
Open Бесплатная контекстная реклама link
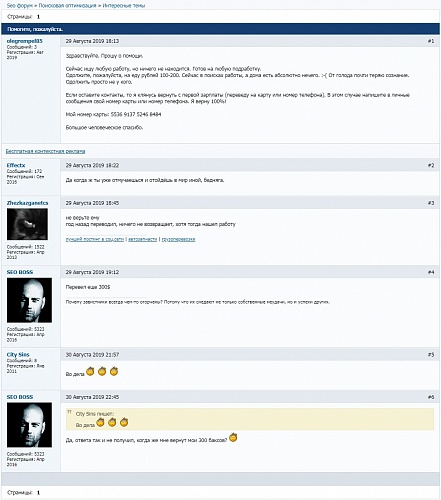pyautogui.click(x=45, y=151)
